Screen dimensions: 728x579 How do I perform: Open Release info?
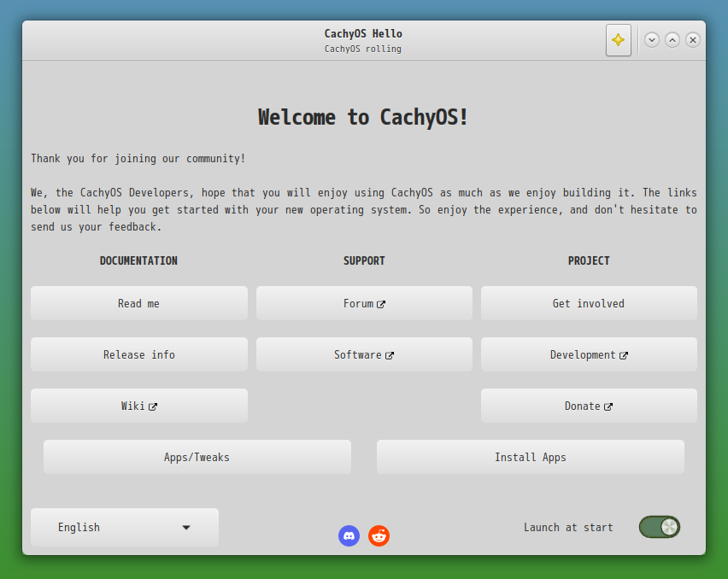pyautogui.click(x=138, y=354)
